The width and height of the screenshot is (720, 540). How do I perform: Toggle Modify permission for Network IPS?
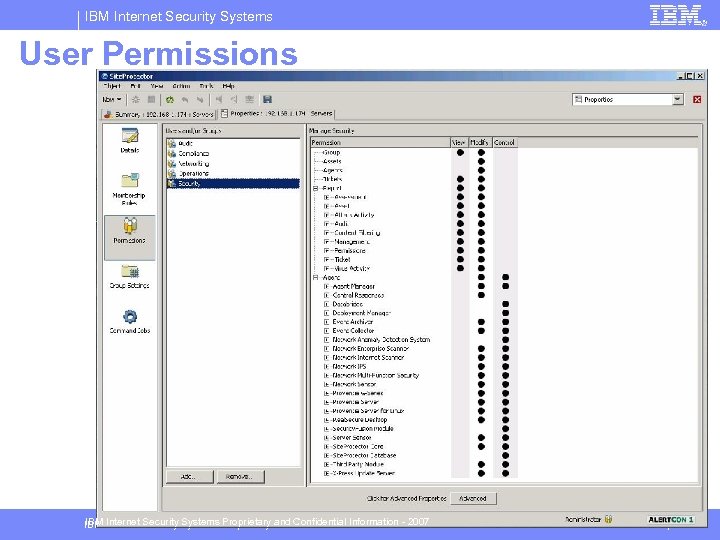click(481, 366)
